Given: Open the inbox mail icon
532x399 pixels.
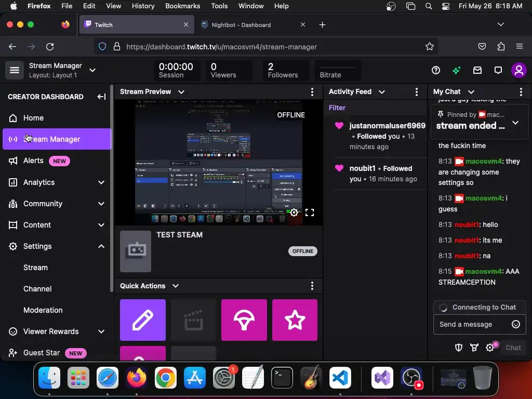Looking at the screenshot, I should pos(477,70).
